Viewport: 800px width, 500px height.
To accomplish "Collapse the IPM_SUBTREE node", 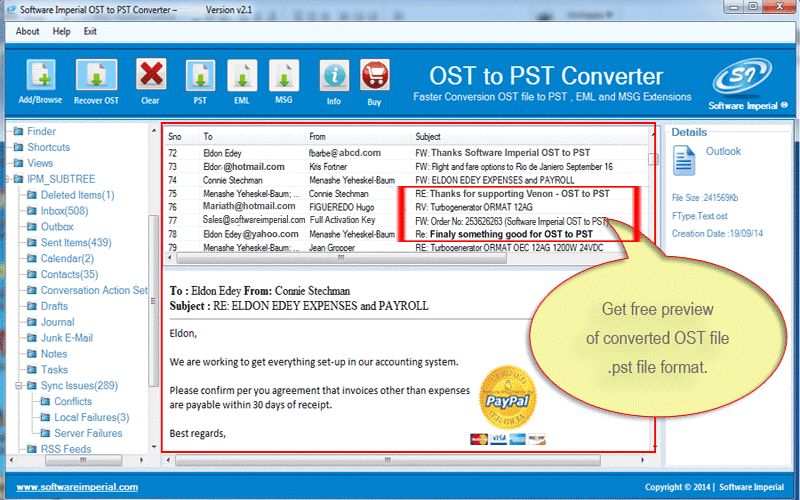I will coord(7,179).
